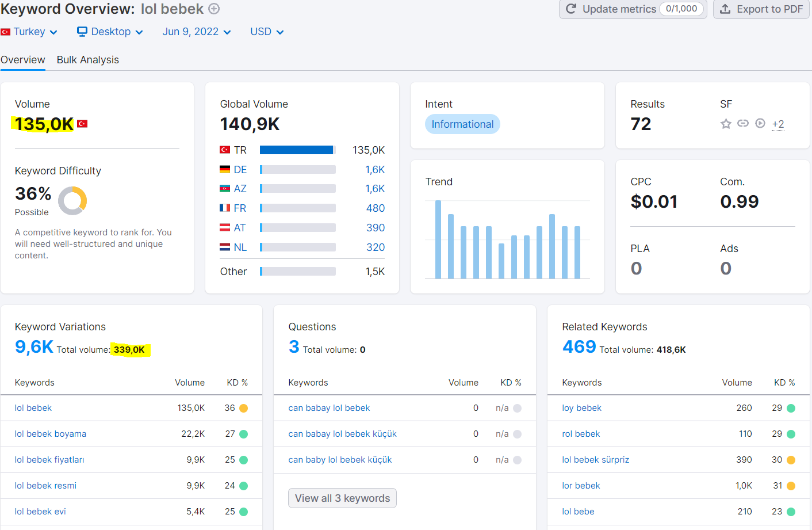
Task: Expand the Desktop device dropdown
Action: coord(110,32)
